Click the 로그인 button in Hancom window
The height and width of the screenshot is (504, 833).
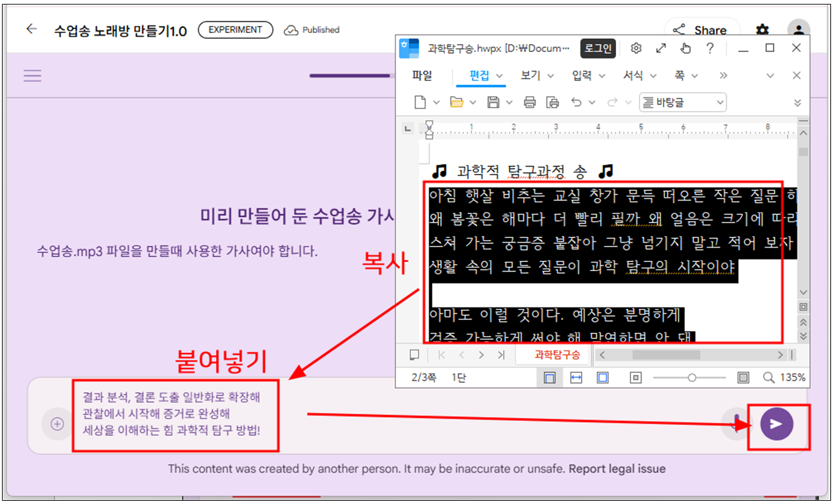tap(598, 49)
